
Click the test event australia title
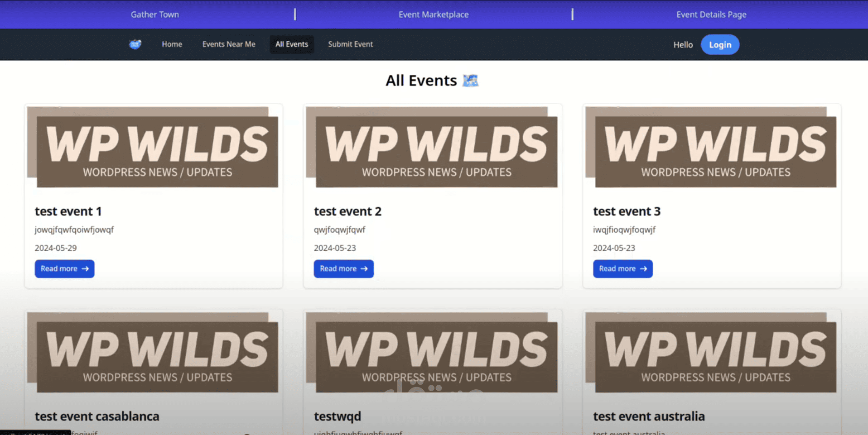[x=649, y=416]
